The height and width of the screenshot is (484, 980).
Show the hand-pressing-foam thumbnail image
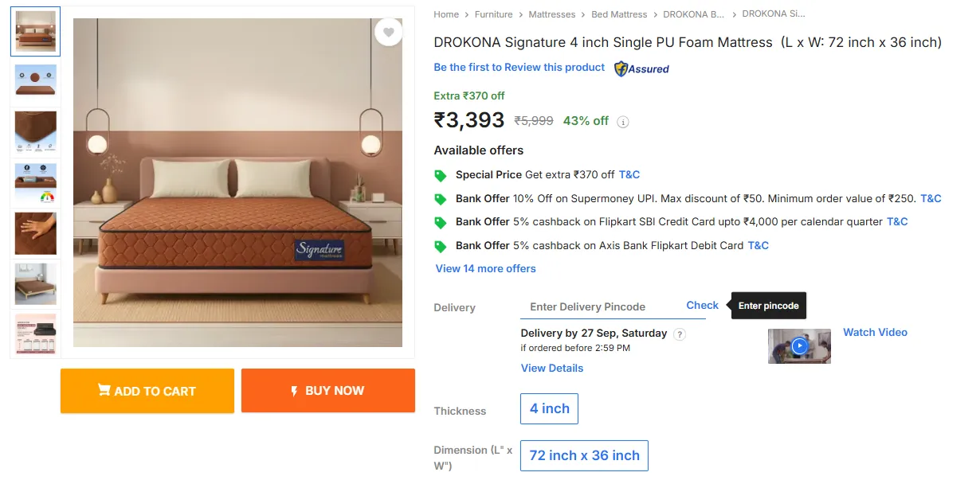(36, 233)
